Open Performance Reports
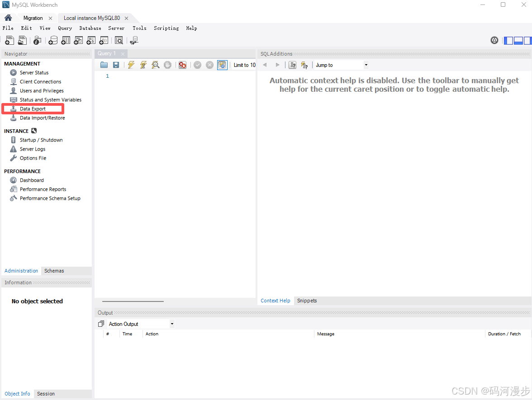532x400 pixels. click(43, 189)
